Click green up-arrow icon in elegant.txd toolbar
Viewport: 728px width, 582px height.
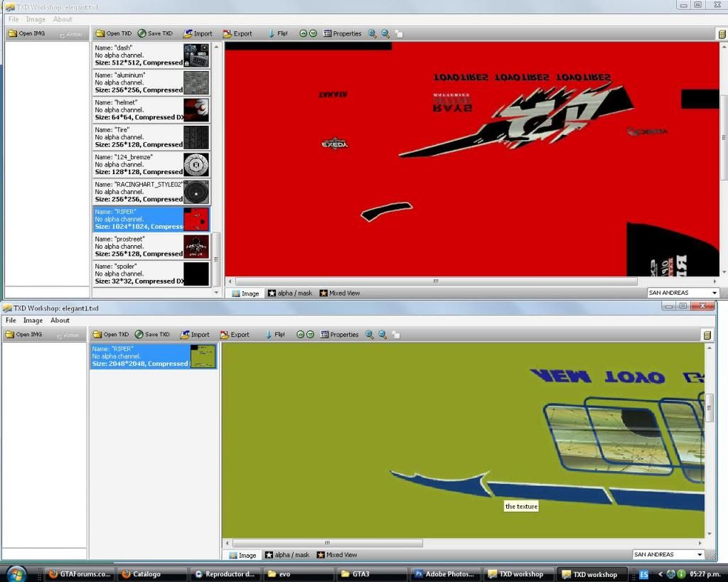[303, 33]
